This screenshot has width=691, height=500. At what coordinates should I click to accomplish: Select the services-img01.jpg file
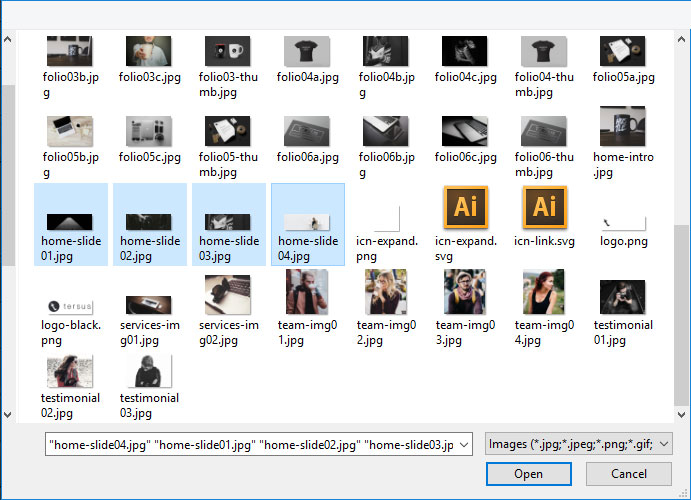point(149,322)
